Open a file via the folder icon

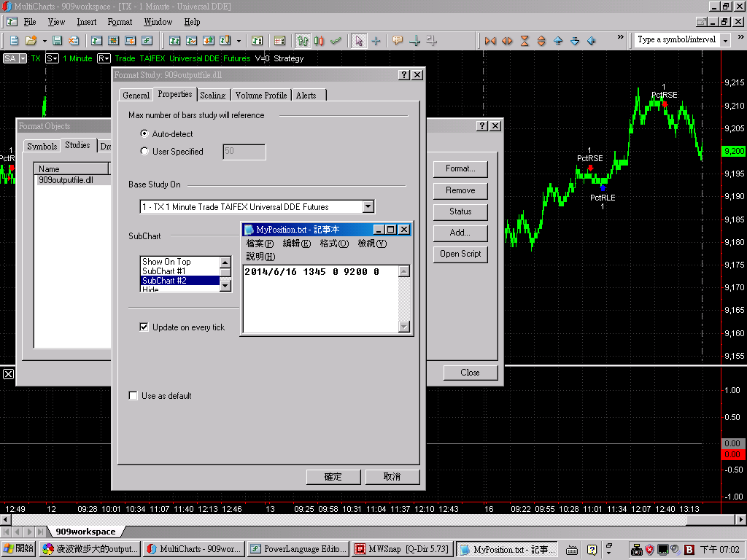pyautogui.click(x=31, y=41)
